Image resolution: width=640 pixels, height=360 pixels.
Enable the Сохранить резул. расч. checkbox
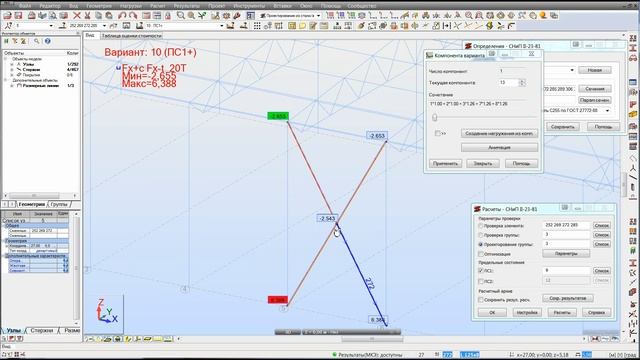tap(481, 300)
